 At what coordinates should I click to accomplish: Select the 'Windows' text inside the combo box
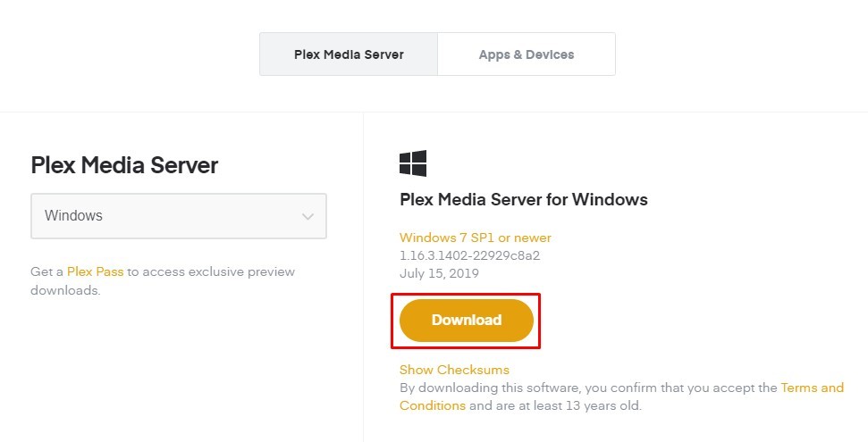73,216
